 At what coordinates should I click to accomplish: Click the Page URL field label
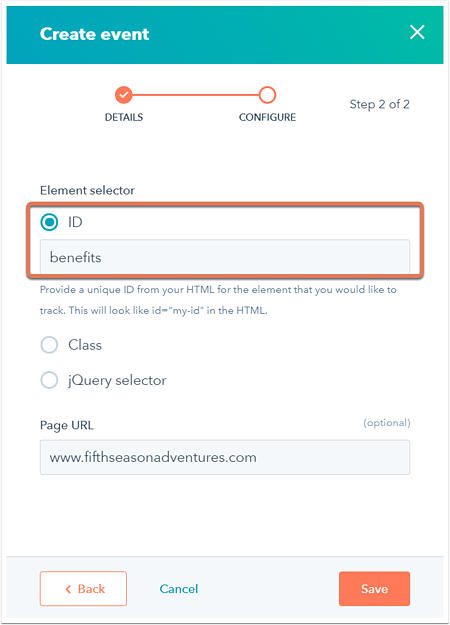67,425
